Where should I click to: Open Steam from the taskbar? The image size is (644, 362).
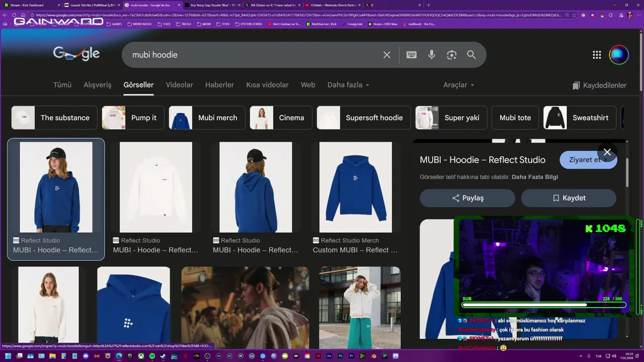[x=163, y=356]
